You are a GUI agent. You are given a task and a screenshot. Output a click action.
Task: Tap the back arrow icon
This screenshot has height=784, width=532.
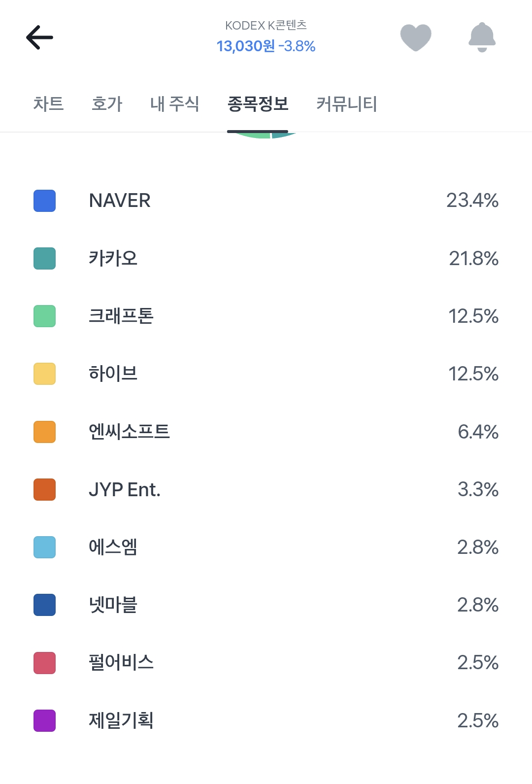coord(39,37)
